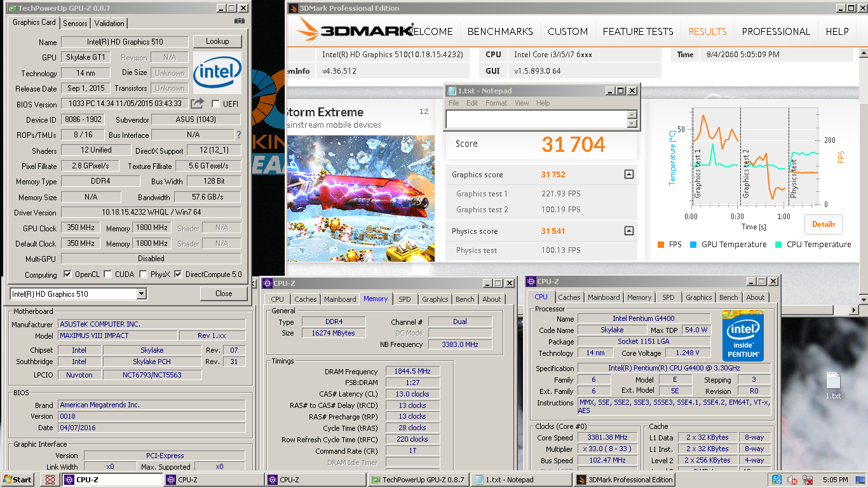Click the 3DMark title bar icon

coord(293,8)
